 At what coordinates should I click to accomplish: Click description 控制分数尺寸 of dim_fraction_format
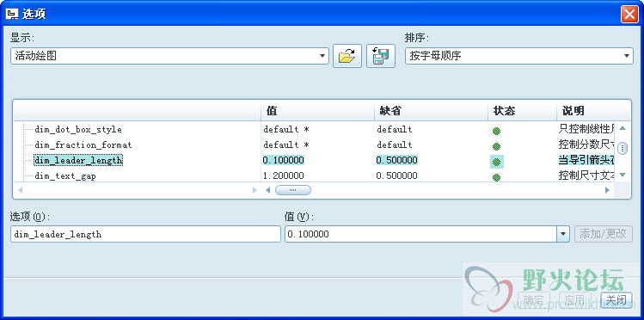point(586,145)
